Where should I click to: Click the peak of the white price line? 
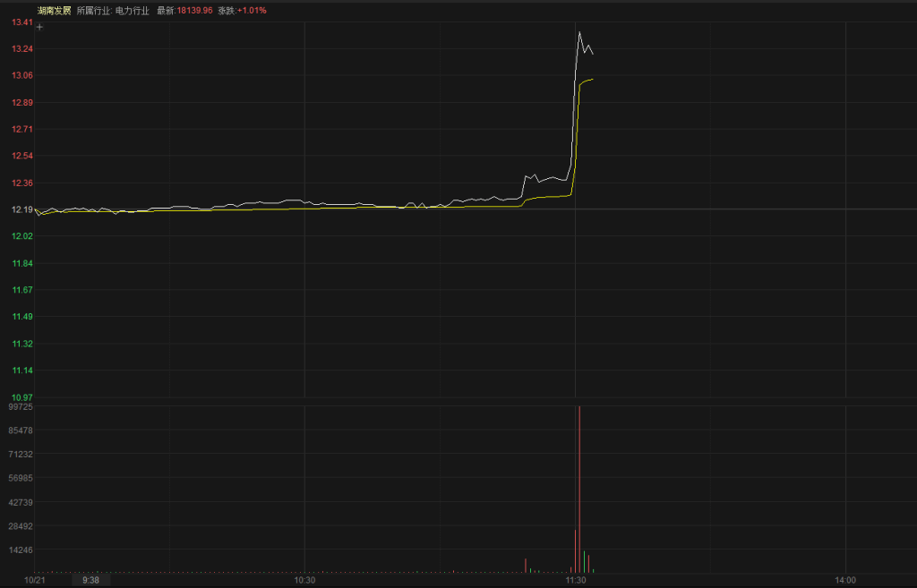(579, 33)
